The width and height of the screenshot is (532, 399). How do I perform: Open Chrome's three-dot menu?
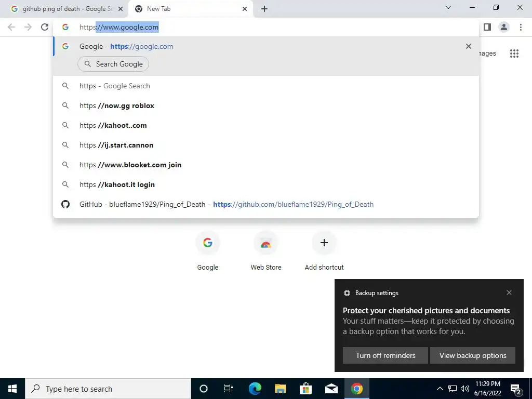(x=521, y=27)
